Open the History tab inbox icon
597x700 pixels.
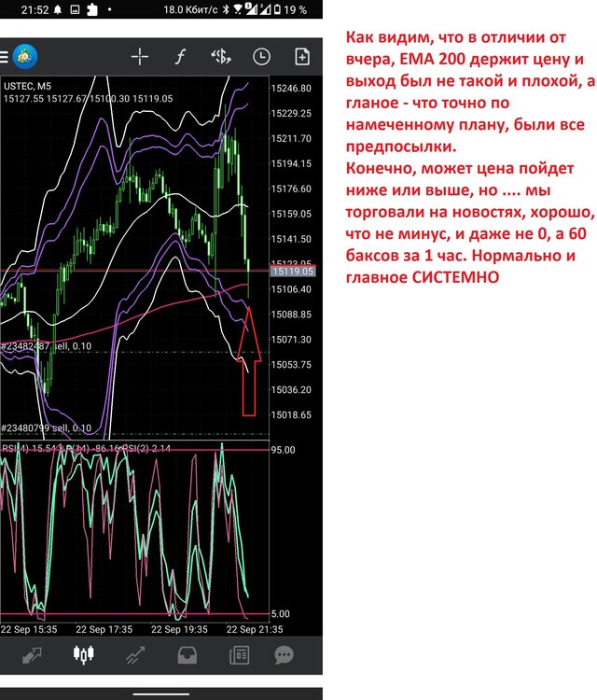pyautogui.click(x=187, y=655)
